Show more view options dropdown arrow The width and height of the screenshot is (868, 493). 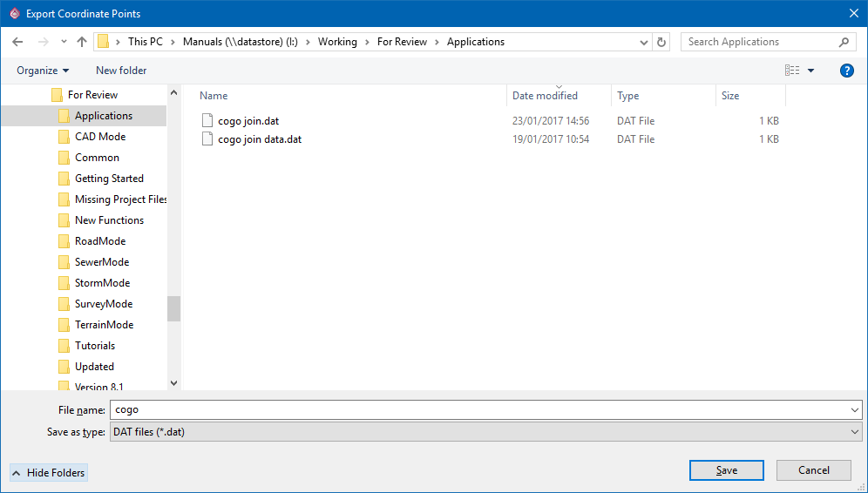click(811, 71)
